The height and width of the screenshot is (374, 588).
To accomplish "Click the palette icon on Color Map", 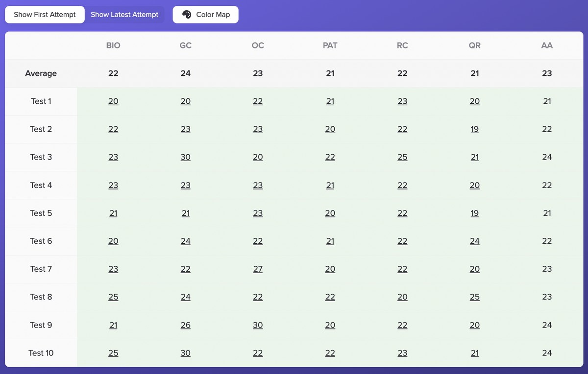I will [187, 15].
